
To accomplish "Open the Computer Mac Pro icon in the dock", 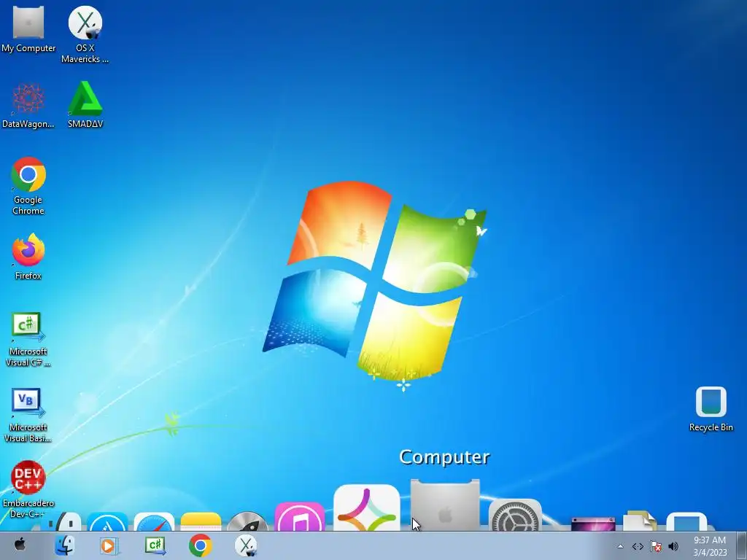I will tap(445, 505).
